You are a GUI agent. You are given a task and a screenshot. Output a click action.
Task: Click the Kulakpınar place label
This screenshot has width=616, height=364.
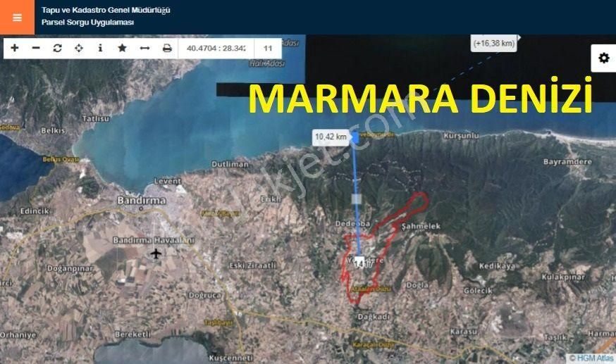(x=563, y=277)
